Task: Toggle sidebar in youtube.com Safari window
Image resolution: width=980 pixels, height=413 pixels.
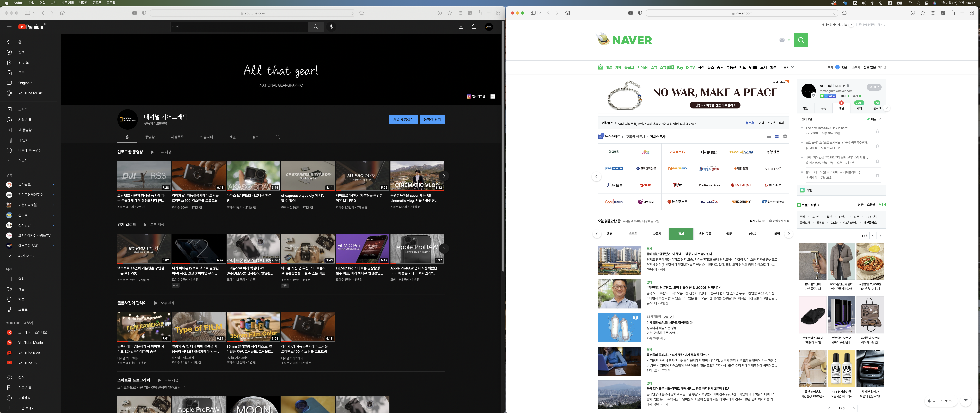Action: pos(27,13)
